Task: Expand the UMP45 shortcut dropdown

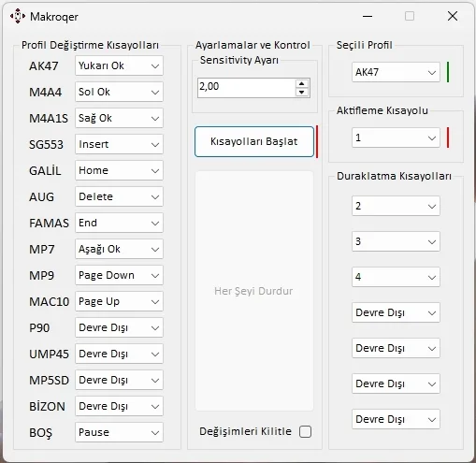Action: [x=119, y=354]
